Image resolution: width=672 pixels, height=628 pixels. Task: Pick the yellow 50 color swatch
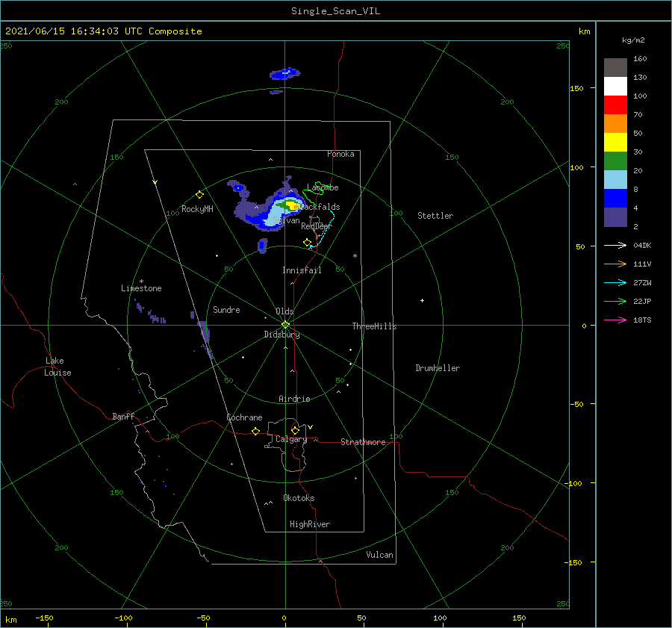click(615, 143)
